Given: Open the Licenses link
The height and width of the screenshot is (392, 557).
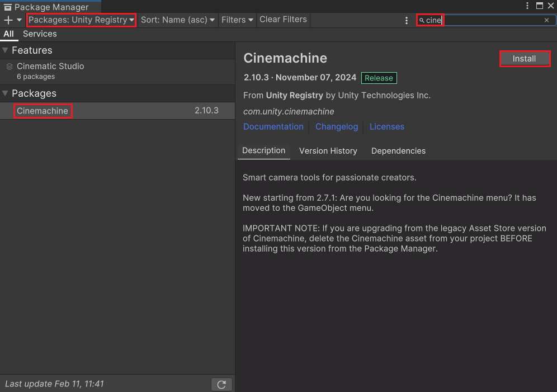Looking at the screenshot, I should coord(387,127).
